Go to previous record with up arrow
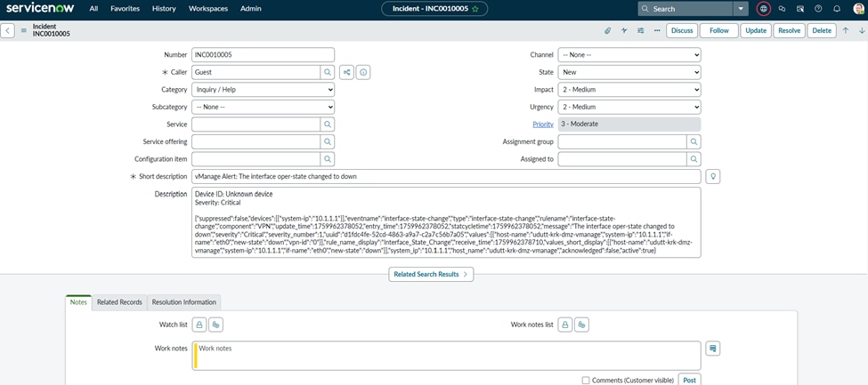This screenshot has height=385, width=868. click(846, 30)
